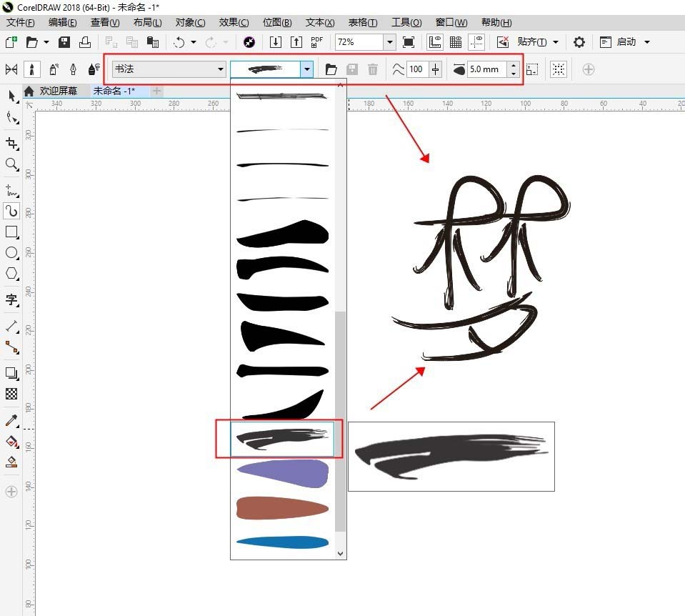Toggle gridlines display on the standard toolbar
The height and width of the screenshot is (616, 685).
coord(455,41)
